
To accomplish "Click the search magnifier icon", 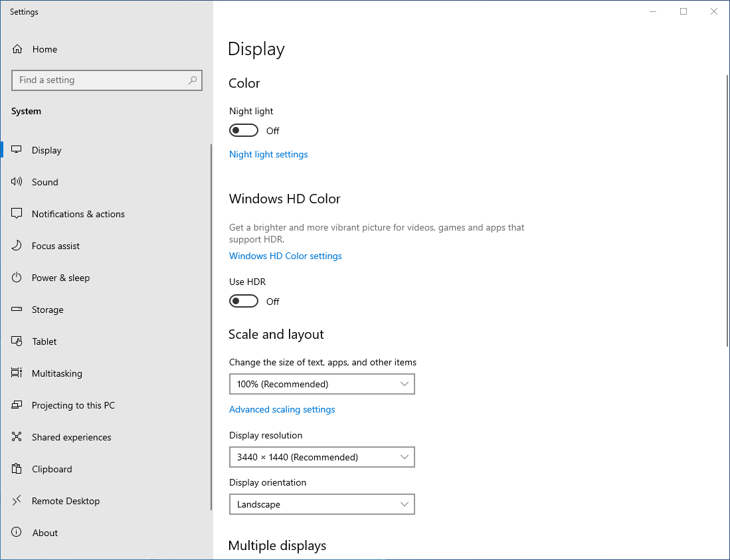I will (192, 80).
